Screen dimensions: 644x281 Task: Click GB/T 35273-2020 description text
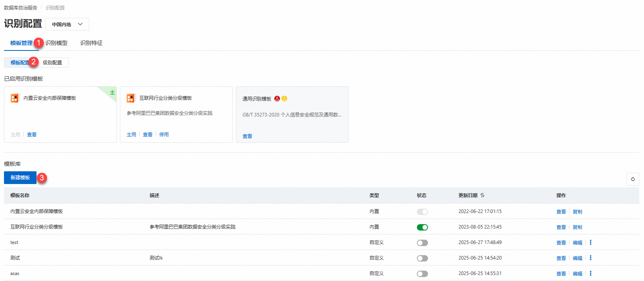click(292, 115)
